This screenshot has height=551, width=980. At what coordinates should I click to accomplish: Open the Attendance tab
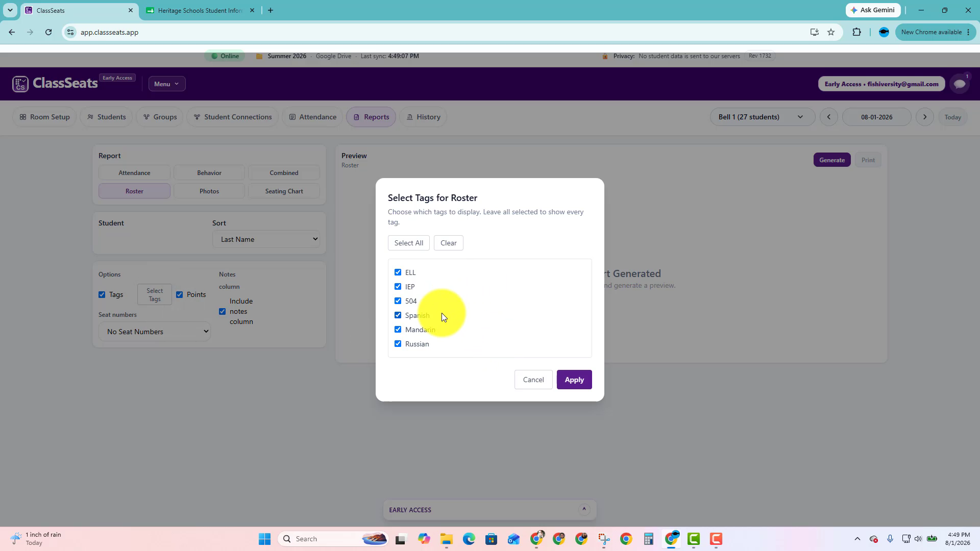(x=312, y=117)
